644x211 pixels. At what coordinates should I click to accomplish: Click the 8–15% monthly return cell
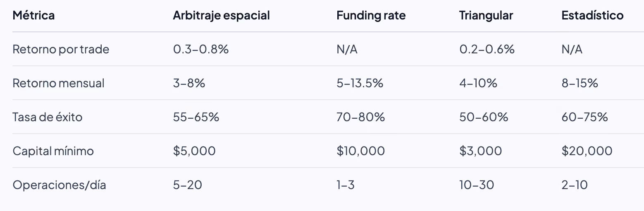click(580, 83)
